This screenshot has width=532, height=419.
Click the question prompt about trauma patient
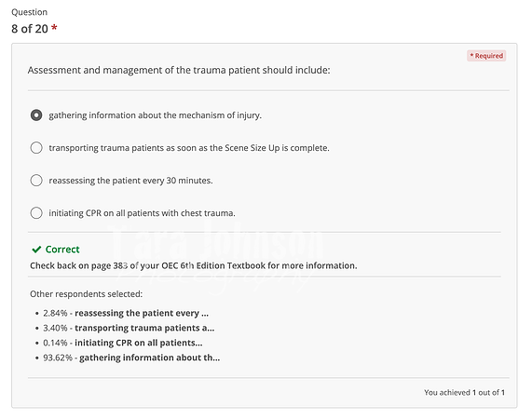click(179, 70)
